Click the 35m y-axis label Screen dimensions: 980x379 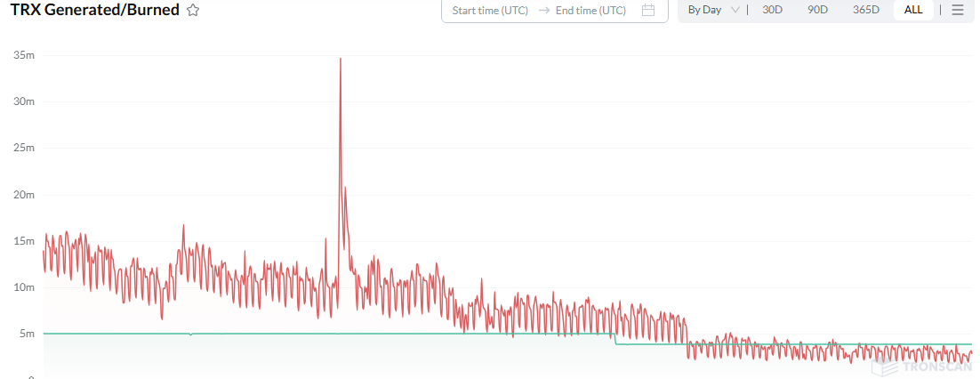point(24,55)
